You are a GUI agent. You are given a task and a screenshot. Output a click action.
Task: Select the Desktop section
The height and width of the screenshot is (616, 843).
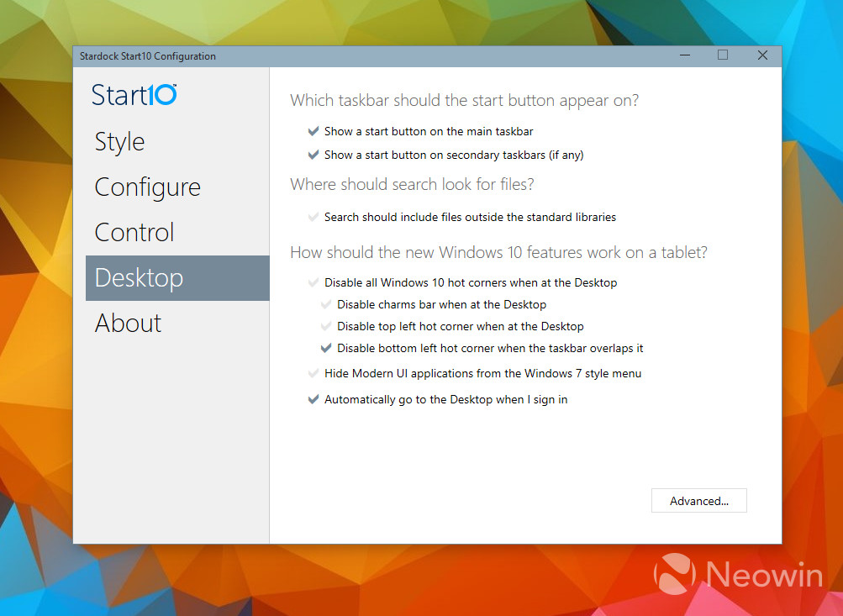click(x=177, y=278)
